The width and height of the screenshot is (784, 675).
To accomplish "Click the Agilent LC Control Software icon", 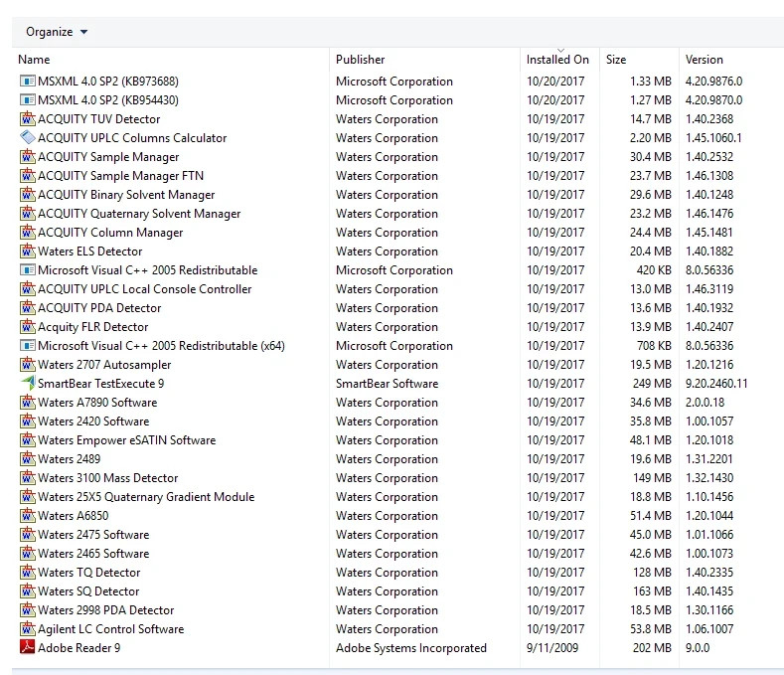I will 27,628.
